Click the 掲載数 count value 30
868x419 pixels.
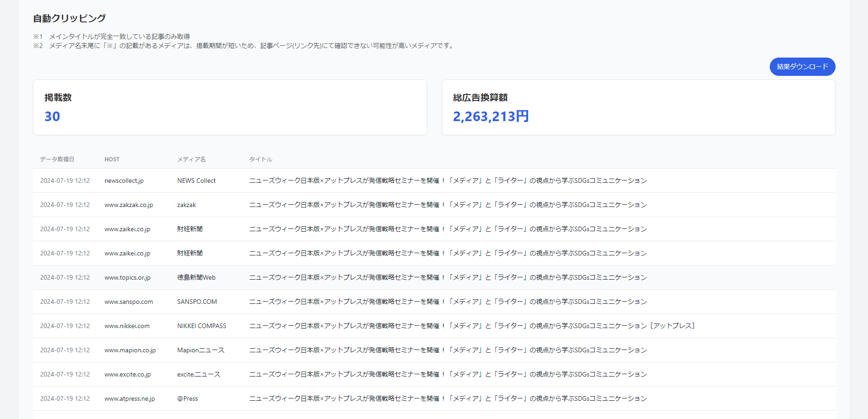tap(53, 117)
